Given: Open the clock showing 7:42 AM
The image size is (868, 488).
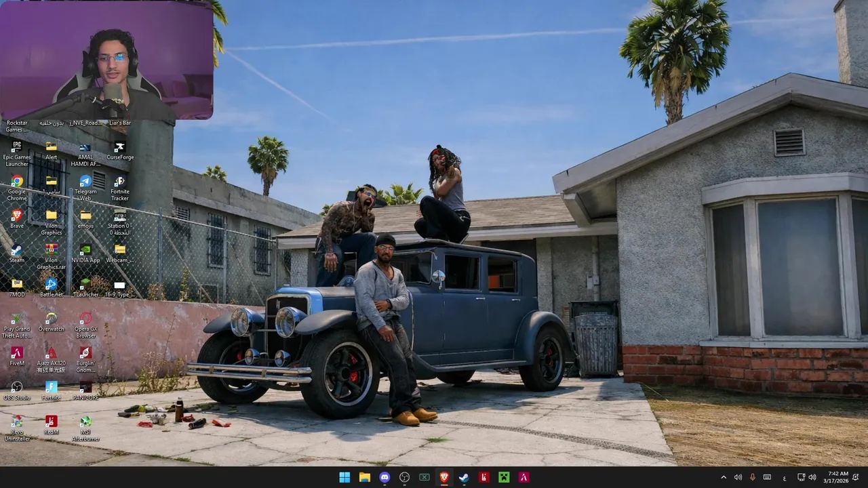Looking at the screenshot, I should (x=837, y=477).
